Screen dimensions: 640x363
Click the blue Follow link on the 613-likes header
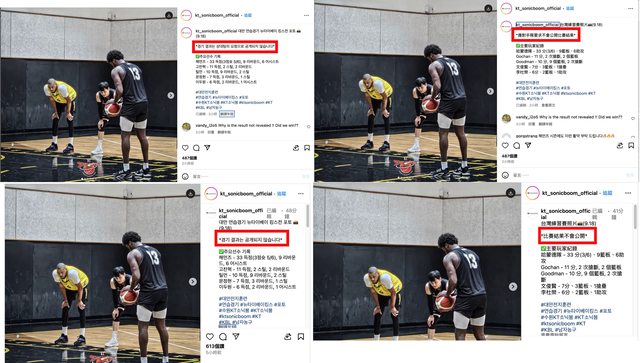tap(281, 194)
